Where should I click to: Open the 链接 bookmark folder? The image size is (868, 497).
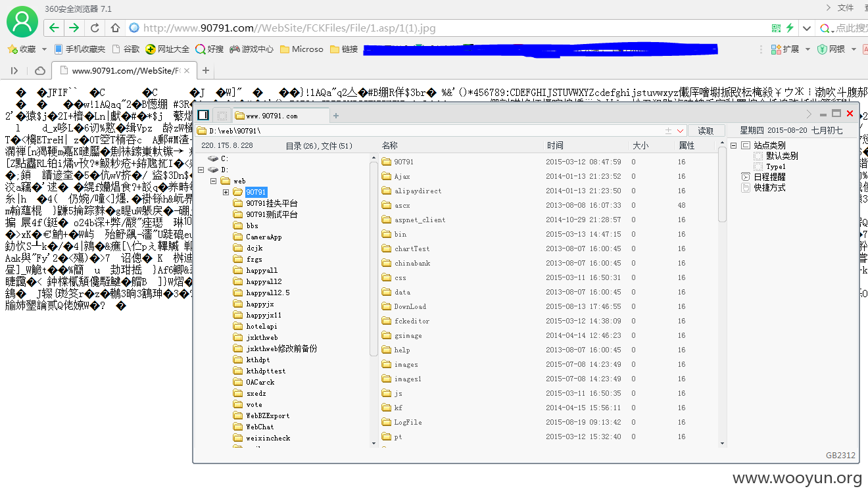coord(344,49)
